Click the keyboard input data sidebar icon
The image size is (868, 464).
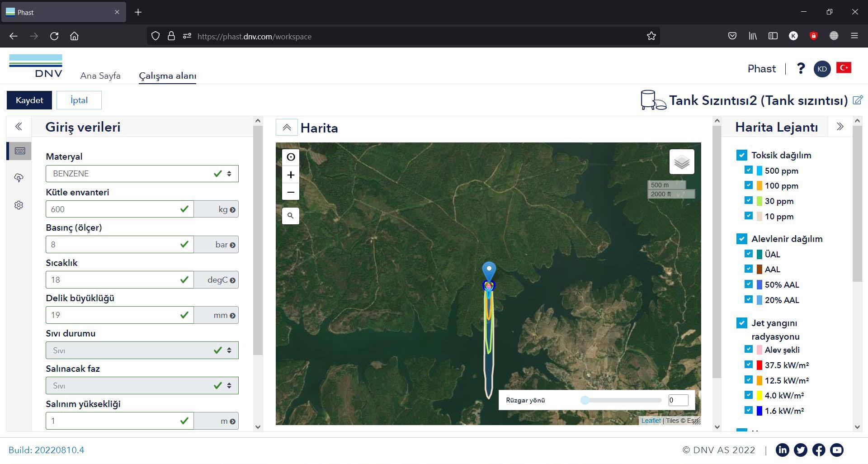19,151
